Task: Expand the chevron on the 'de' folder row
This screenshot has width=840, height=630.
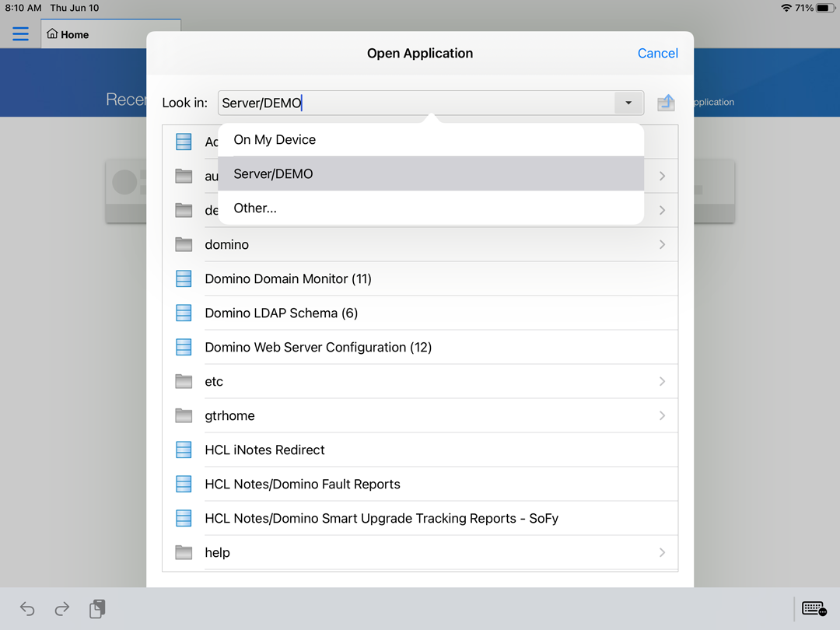Action: click(662, 210)
